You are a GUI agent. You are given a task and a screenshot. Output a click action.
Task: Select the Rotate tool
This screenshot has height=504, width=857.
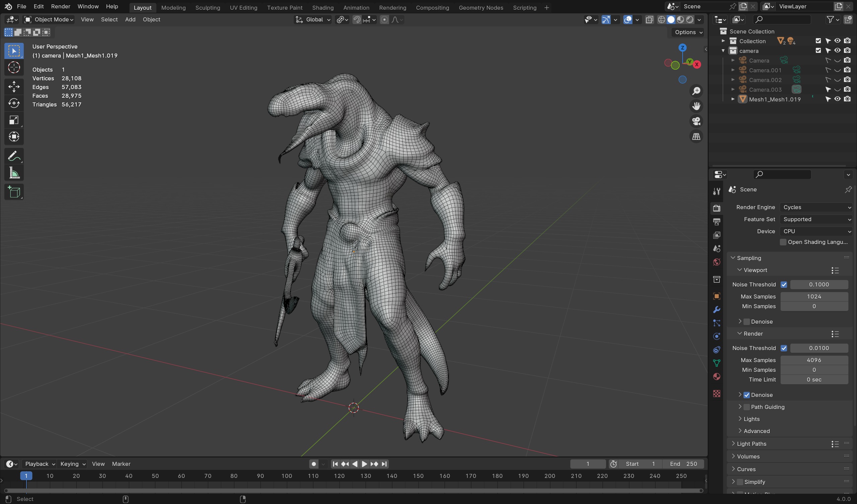pos(14,103)
